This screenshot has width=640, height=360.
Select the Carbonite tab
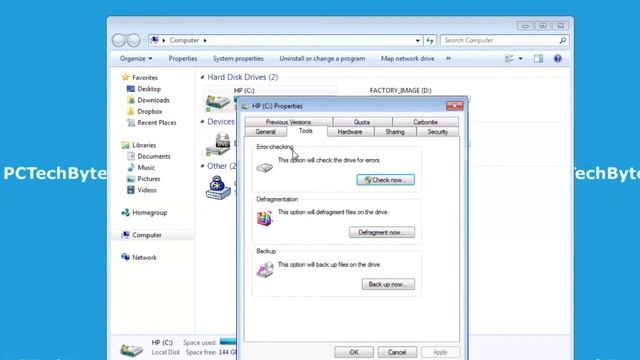[425, 122]
